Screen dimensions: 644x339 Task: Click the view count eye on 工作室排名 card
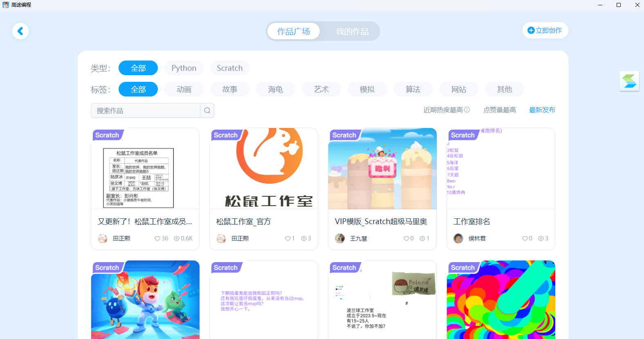[x=541, y=238]
